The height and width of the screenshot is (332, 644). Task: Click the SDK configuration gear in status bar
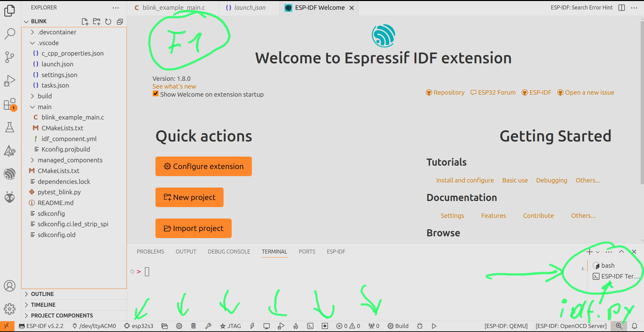point(179,326)
